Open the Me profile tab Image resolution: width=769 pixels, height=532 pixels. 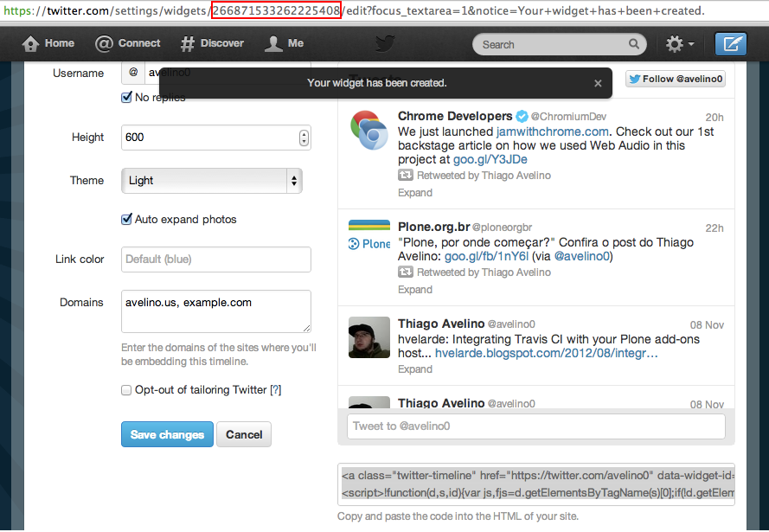[x=284, y=43]
